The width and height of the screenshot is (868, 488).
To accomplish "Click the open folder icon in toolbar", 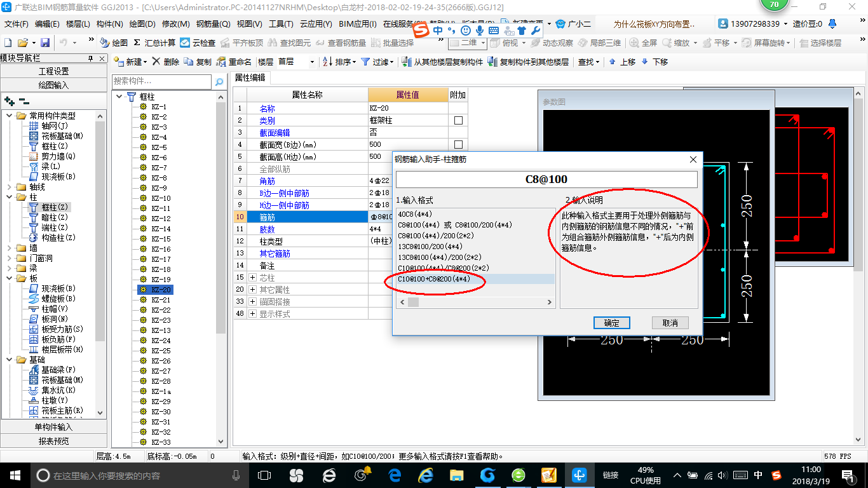I will (x=22, y=43).
